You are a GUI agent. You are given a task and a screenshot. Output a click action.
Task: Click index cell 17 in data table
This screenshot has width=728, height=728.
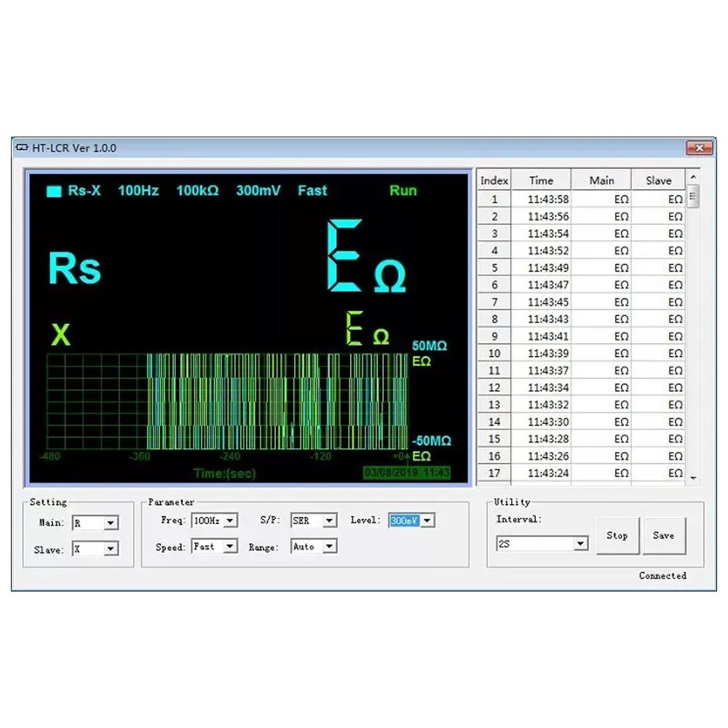pos(494,473)
